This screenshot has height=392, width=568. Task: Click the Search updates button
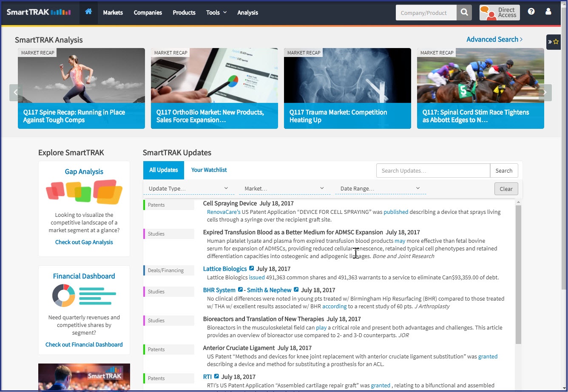click(x=504, y=170)
